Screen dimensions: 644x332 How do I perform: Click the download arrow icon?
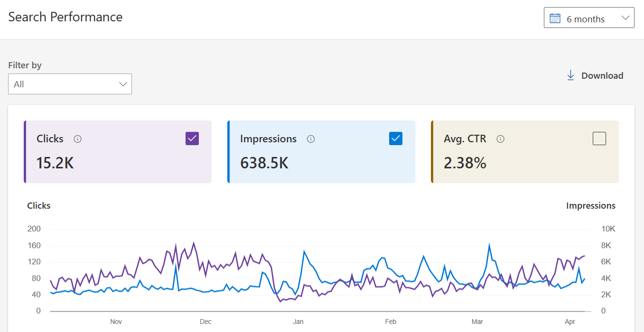point(570,75)
